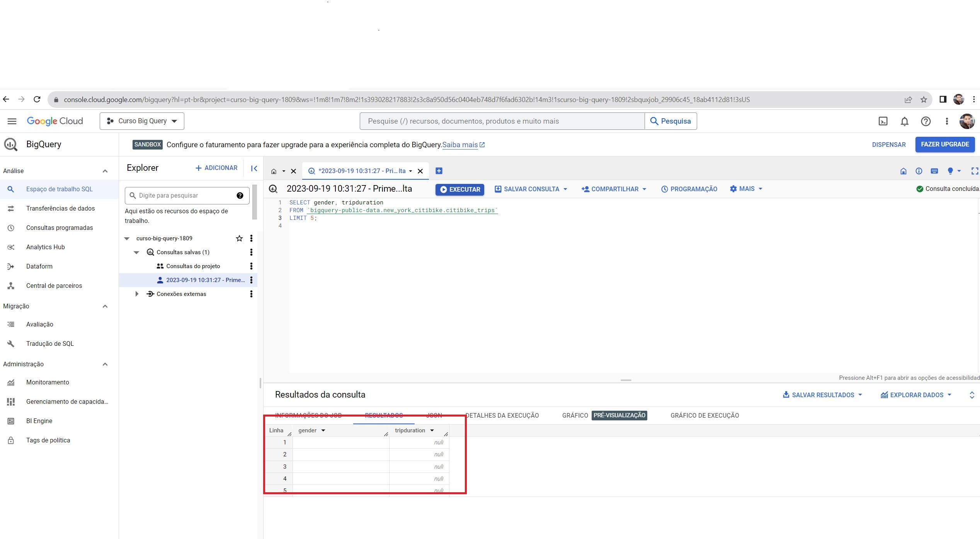Collapse Consultas salvas tree node

click(x=136, y=252)
